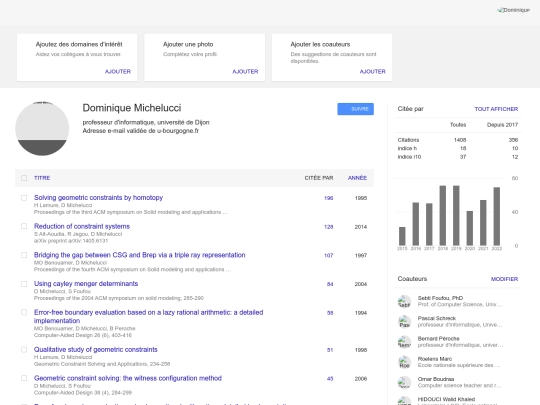Screen dimensions: 540x405
Task: Click the 2015 bar in citations chart
Action: click(x=402, y=236)
